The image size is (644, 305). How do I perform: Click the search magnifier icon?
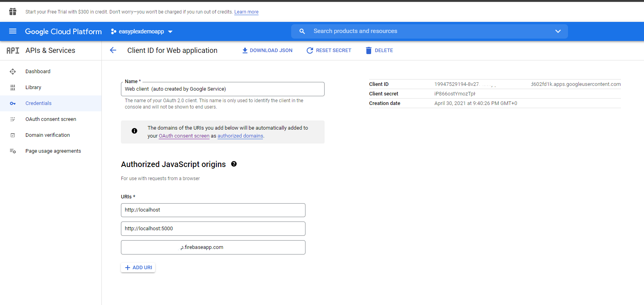point(302,31)
